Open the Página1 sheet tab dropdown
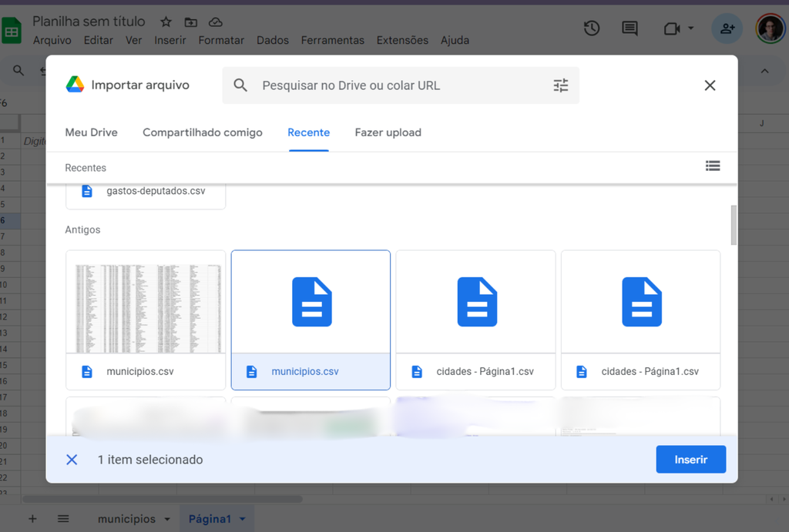789x532 pixels. point(243,520)
